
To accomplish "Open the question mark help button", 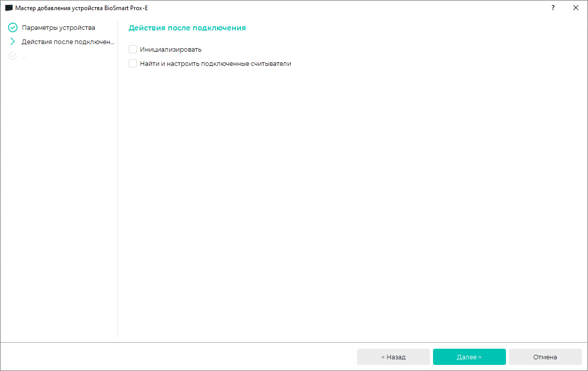I will click(553, 8).
